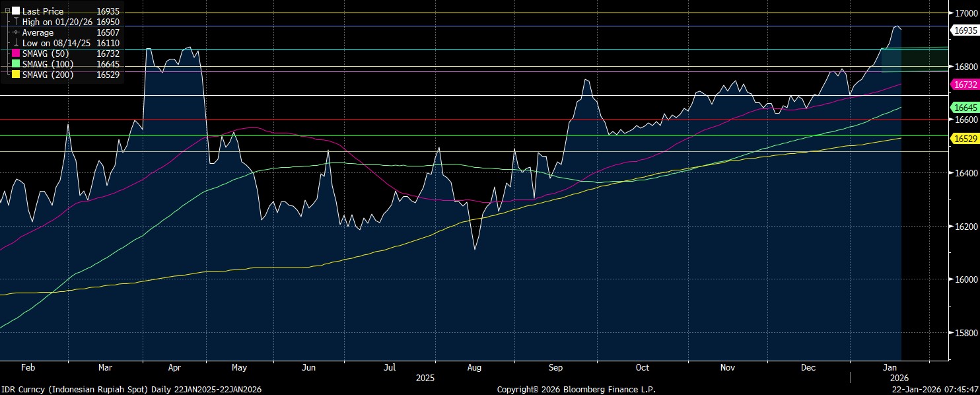The image size is (980, 395).
Task: Click the green SMAVG (100) swatch
Action: 16,64
